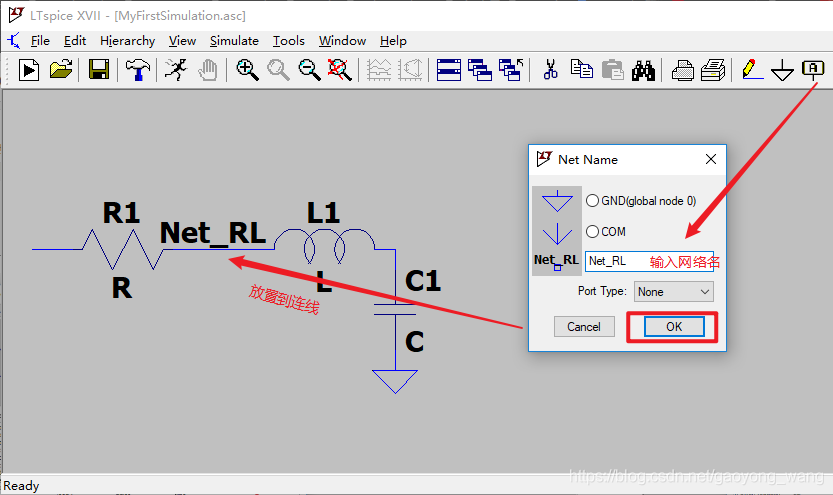This screenshot has height=495, width=833.
Task: Open the Tools menu
Action: (289, 41)
